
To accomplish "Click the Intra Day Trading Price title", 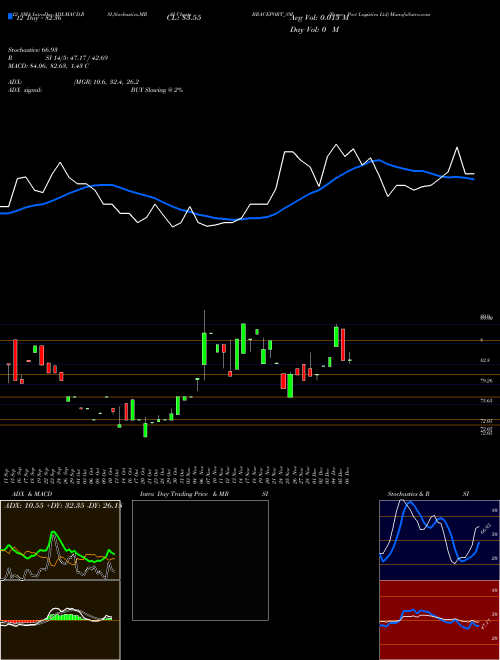I will tap(174, 494).
